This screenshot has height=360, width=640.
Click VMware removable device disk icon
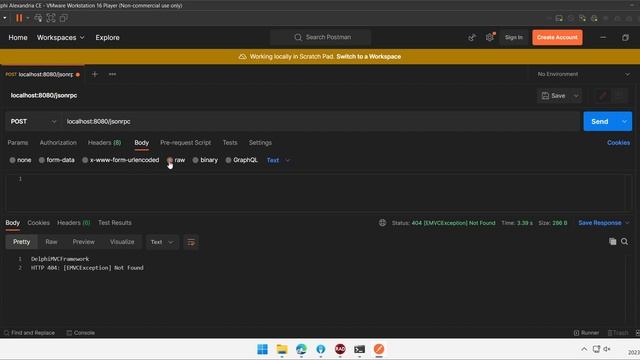559,18
